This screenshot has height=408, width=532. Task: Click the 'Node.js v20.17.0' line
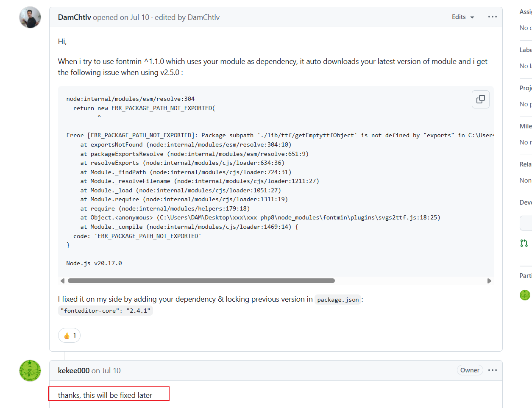point(94,263)
